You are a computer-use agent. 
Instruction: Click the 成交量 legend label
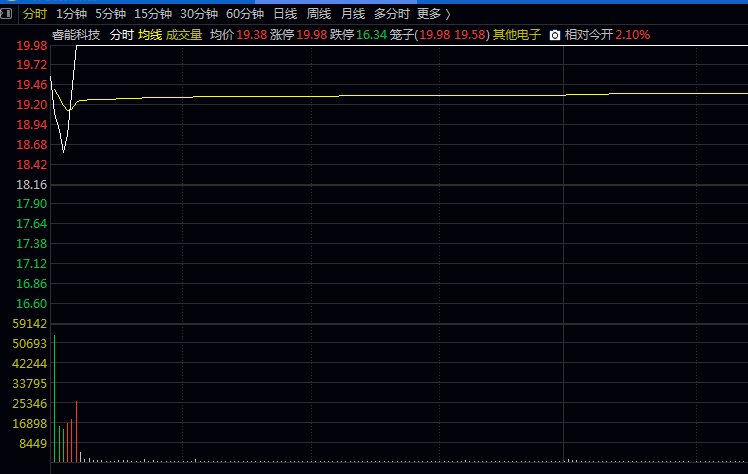pos(184,35)
